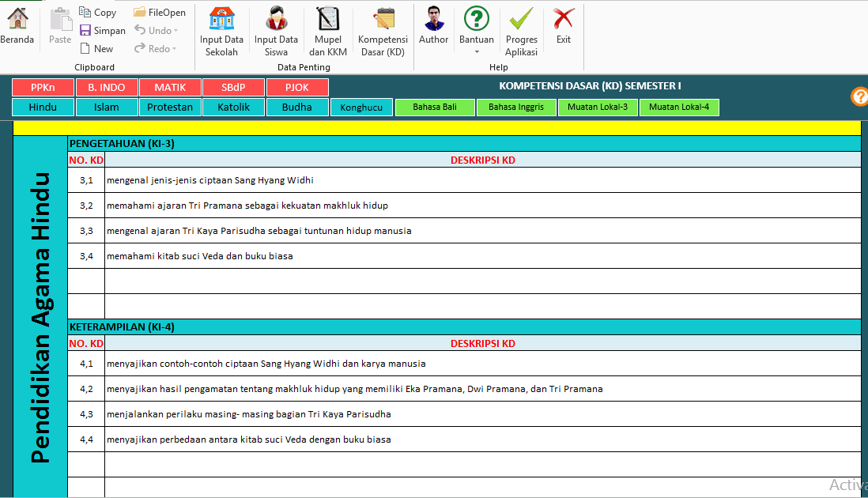Create new with New icon
The height and width of the screenshot is (498, 868).
[85, 48]
